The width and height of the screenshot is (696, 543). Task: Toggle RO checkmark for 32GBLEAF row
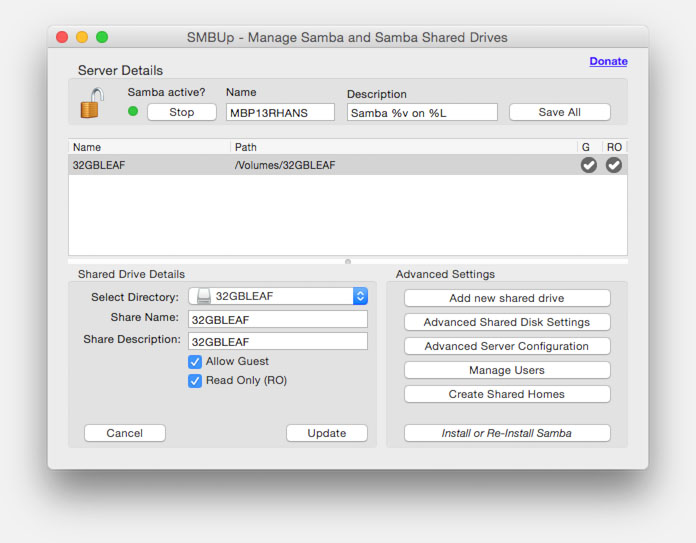tap(614, 165)
